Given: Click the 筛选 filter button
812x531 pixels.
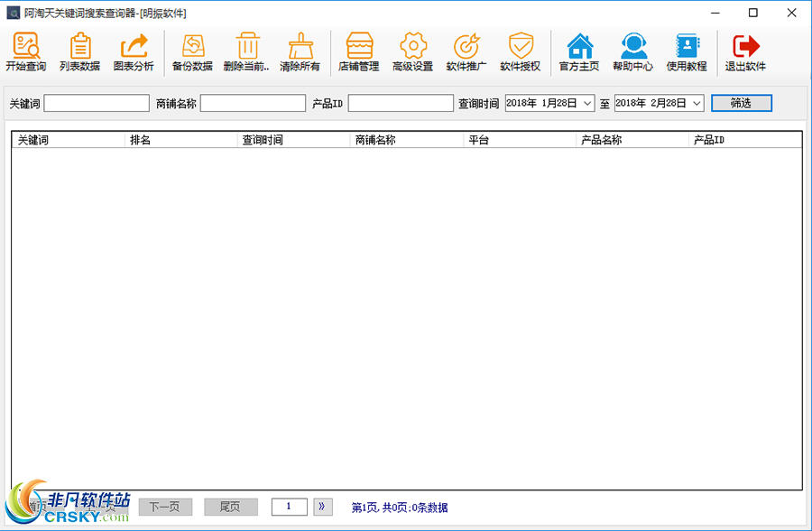Looking at the screenshot, I should pyautogui.click(x=742, y=103).
